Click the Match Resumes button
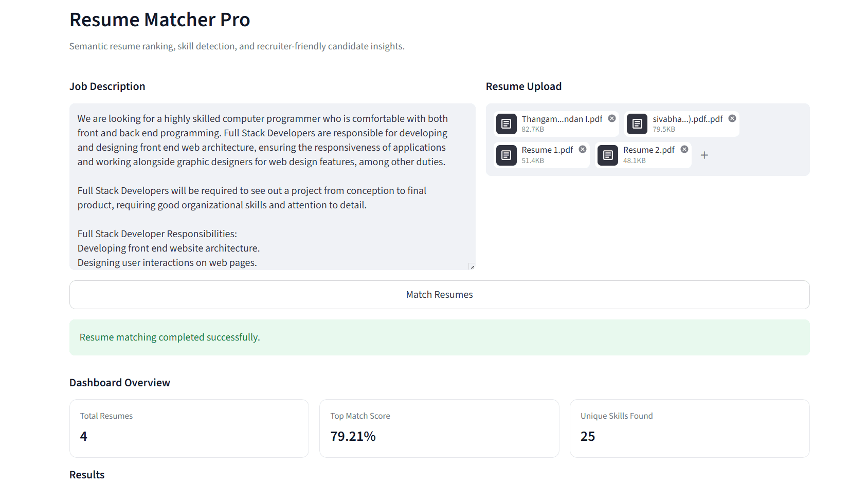 [x=439, y=294]
